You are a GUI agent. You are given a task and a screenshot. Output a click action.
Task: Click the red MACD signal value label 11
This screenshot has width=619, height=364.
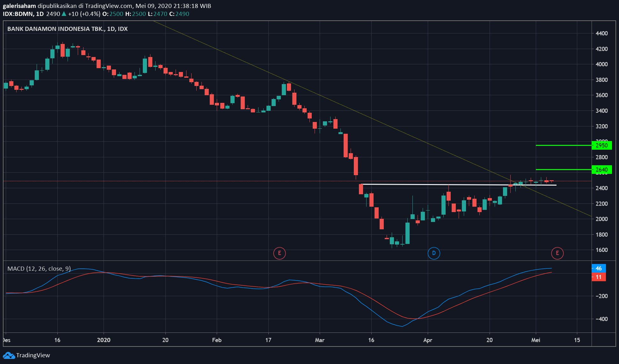pyautogui.click(x=599, y=277)
